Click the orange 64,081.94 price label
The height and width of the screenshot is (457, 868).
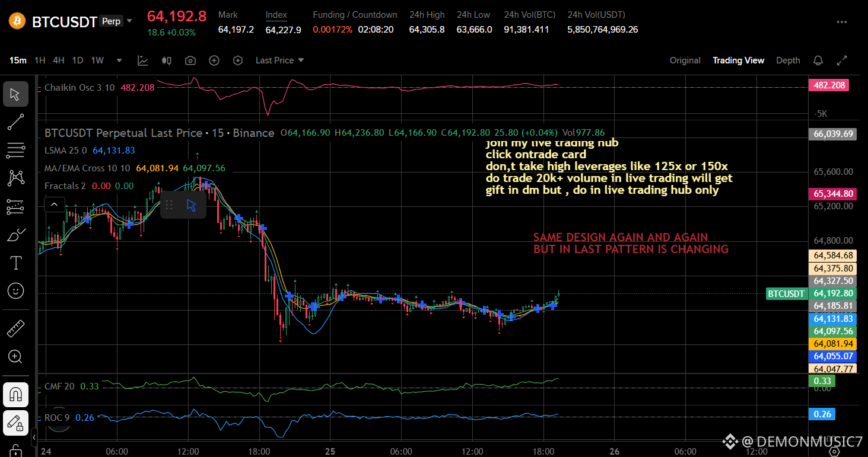pos(834,344)
